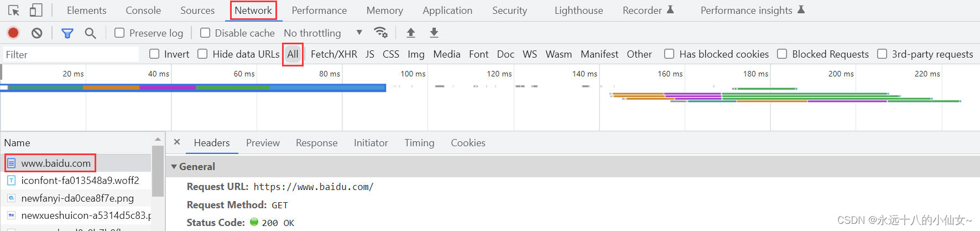
Task: Open the No throttling dropdown
Action: click(323, 33)
